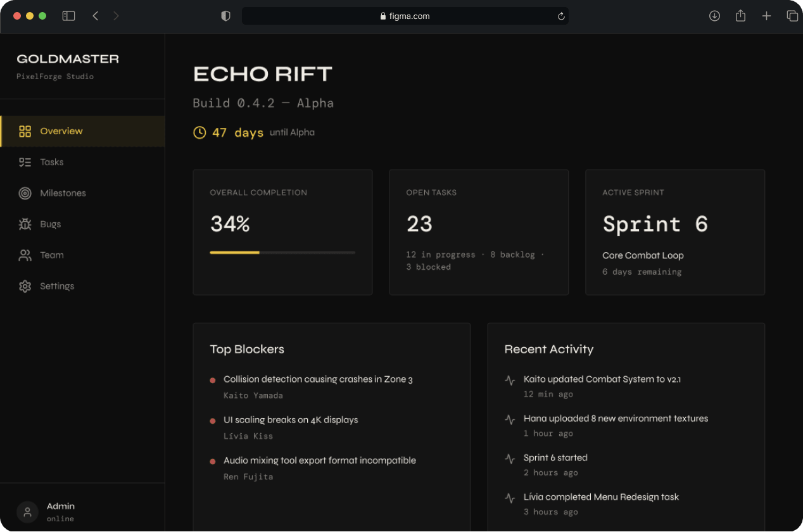Click the red blocker dot beside collision detection issue

pos(213,380)
